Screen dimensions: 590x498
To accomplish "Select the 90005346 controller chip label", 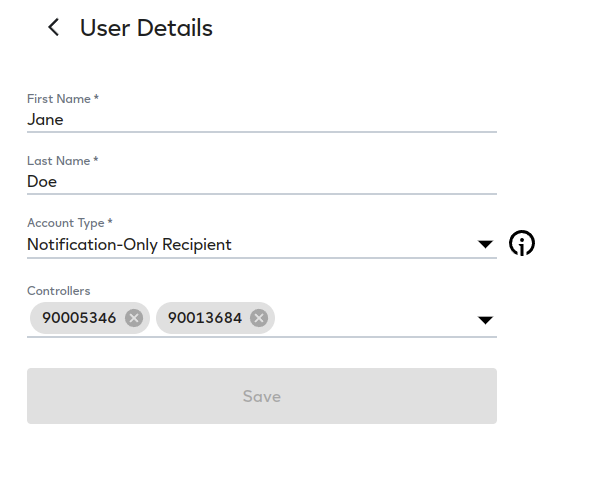I will click(x=79, y=318).
